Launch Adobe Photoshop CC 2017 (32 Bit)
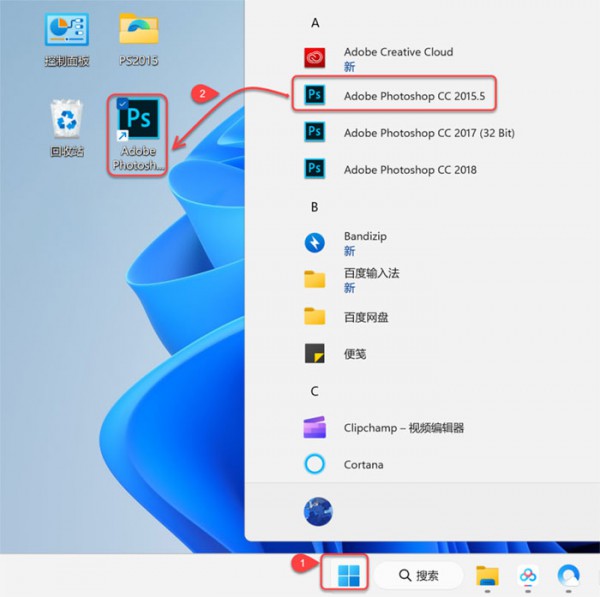This screenshot has width=600, height=597. click(429, 133)
